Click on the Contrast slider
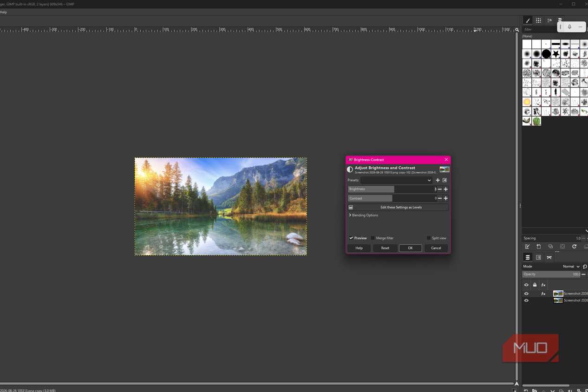 click(x=392, y=198)
